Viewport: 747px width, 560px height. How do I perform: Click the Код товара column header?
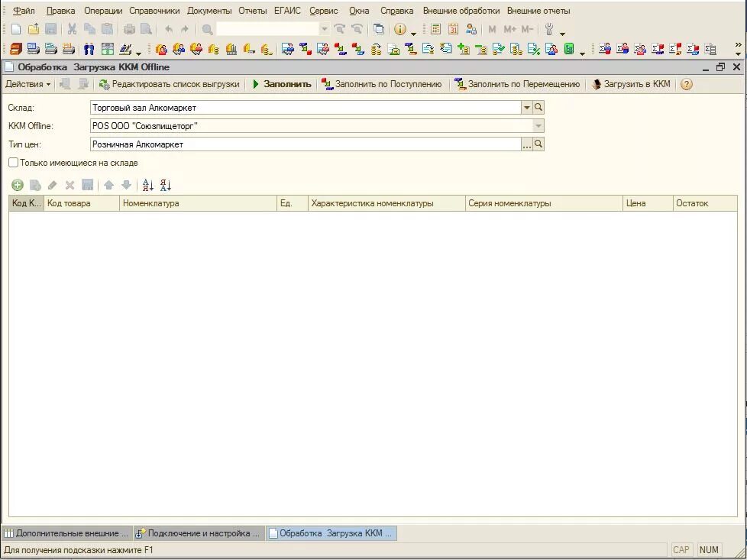pos(82,203)
